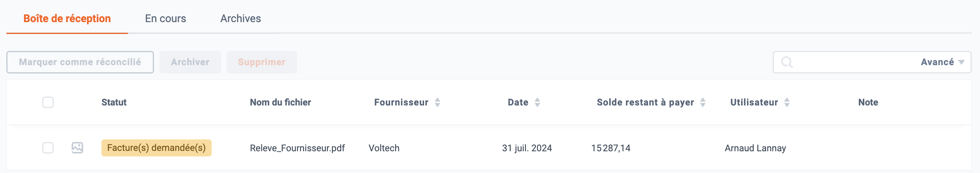Open the image preview icon for Releve_Fournisseur.pdf
This screenshot has height=173, width=980.
click(x=77, y=148)
